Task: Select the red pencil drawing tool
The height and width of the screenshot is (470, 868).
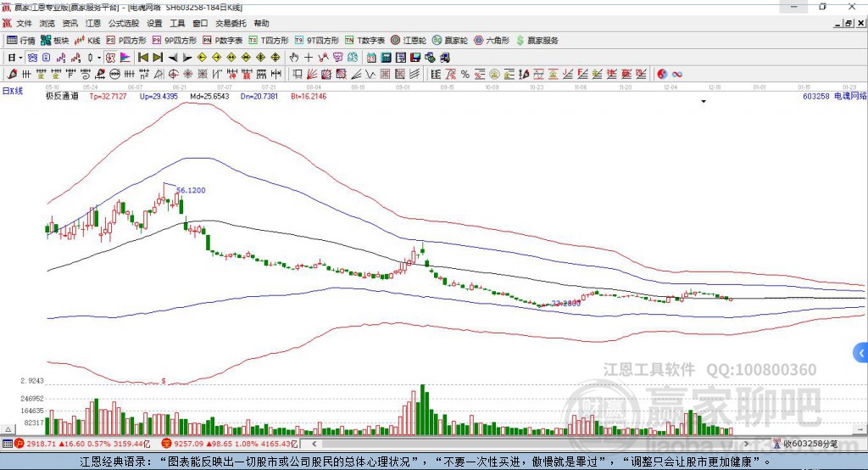Action: (x=12, y=75)
